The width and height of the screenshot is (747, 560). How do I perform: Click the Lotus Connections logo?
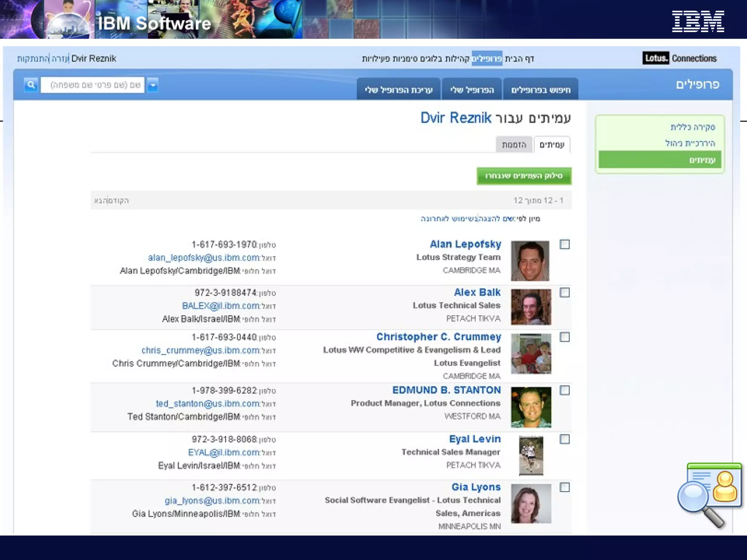click(x=679, y=58)
